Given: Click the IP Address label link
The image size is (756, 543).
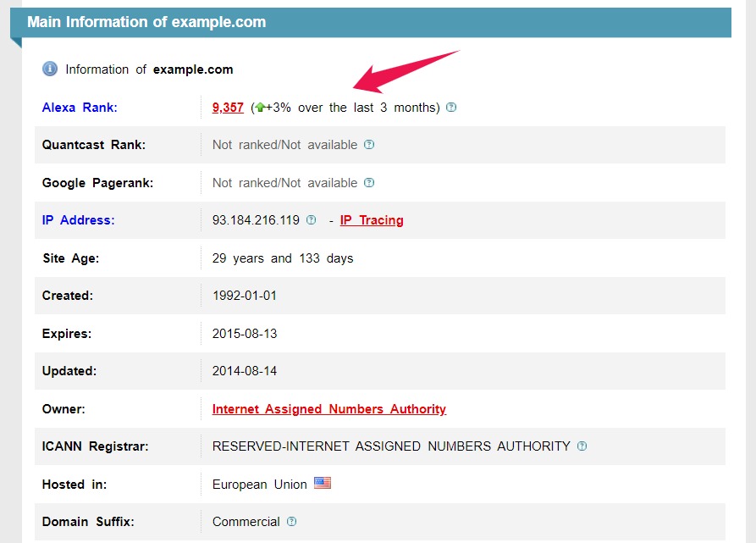Looking at the screenshot, I should (78, 220).
